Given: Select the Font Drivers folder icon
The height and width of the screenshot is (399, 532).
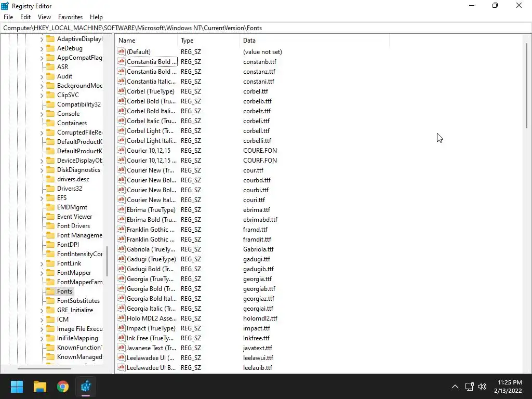Looking at the screenshot, I should pyautogui.click(x=50, y=225).
